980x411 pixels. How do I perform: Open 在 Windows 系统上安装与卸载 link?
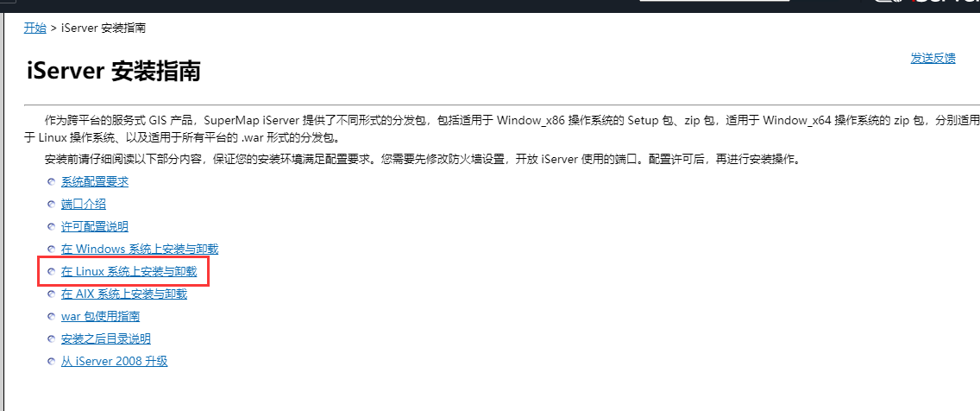pos(140,249)
